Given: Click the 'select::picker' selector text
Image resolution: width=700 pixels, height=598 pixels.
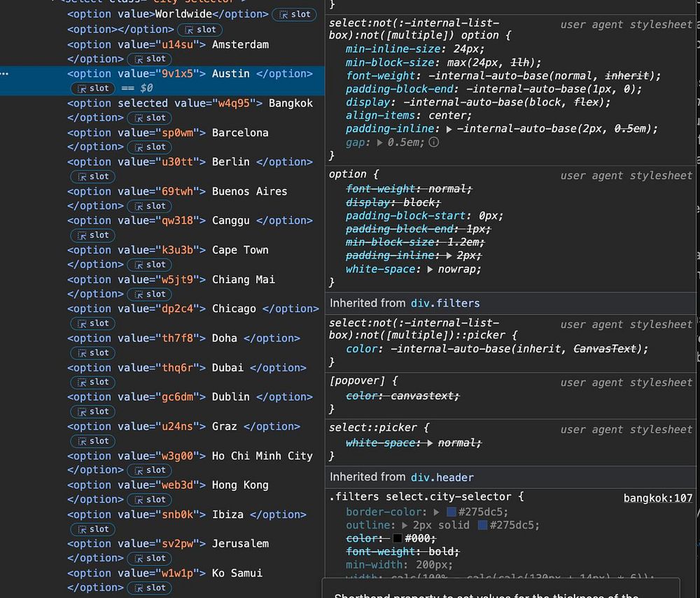Looking at the screenshot, I should [373, 427].
